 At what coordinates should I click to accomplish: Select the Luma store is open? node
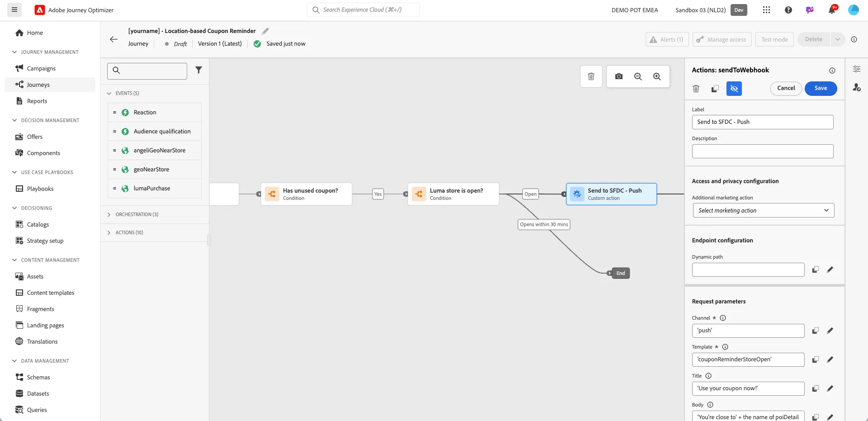[x=453, y=194]
